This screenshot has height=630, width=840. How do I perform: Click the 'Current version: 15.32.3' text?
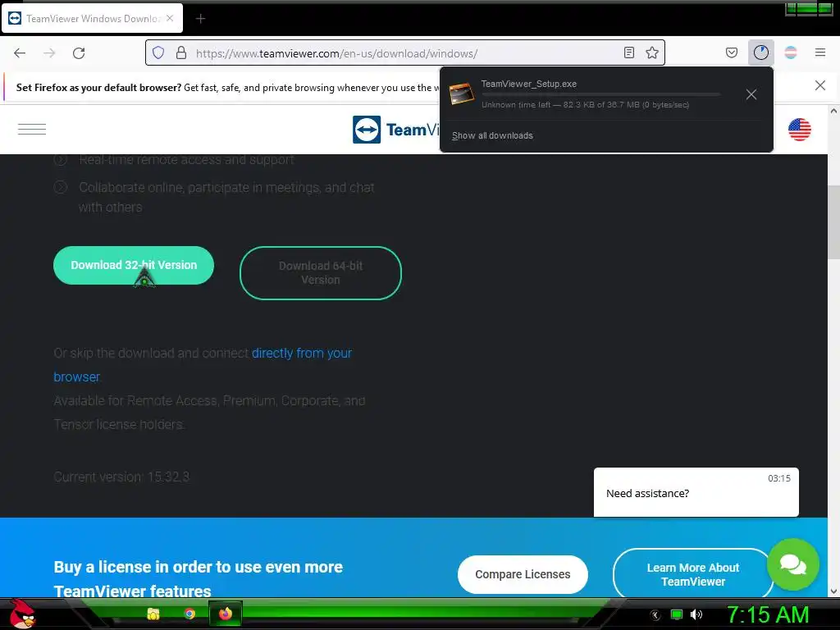(121, 477)
